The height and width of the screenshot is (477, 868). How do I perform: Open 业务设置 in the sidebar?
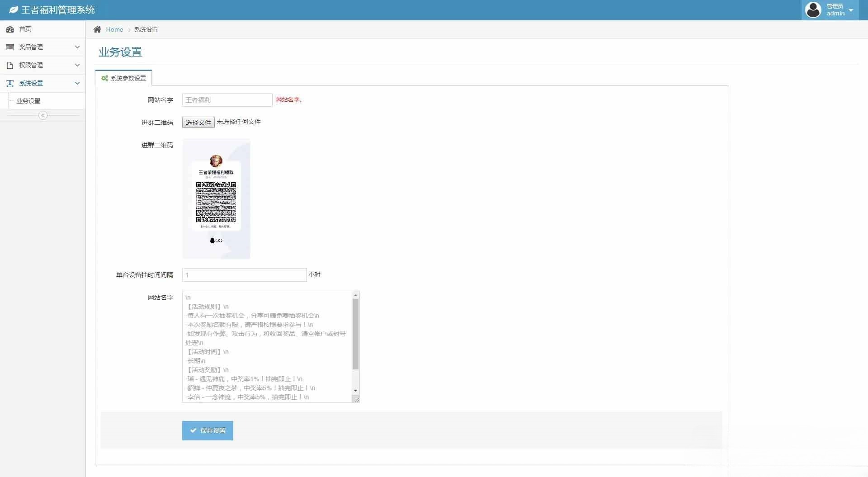click(x=28, y=101)
